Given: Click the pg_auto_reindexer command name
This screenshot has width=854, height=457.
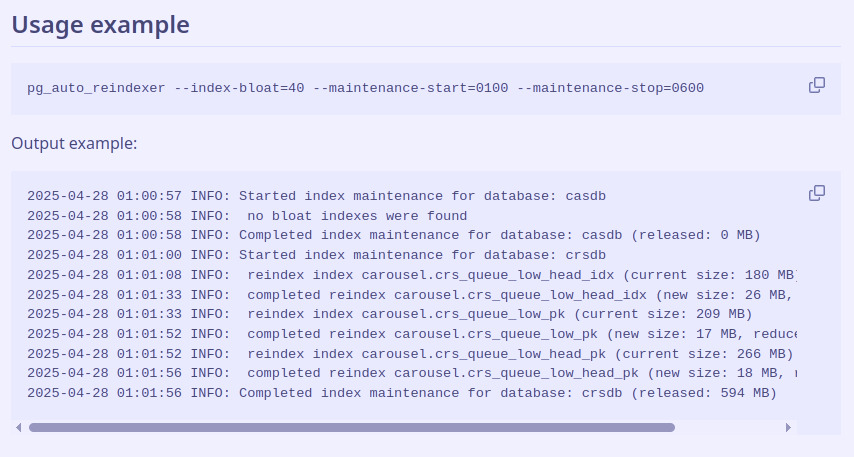Looking at the screenshot, I should [x=96, y=88].
